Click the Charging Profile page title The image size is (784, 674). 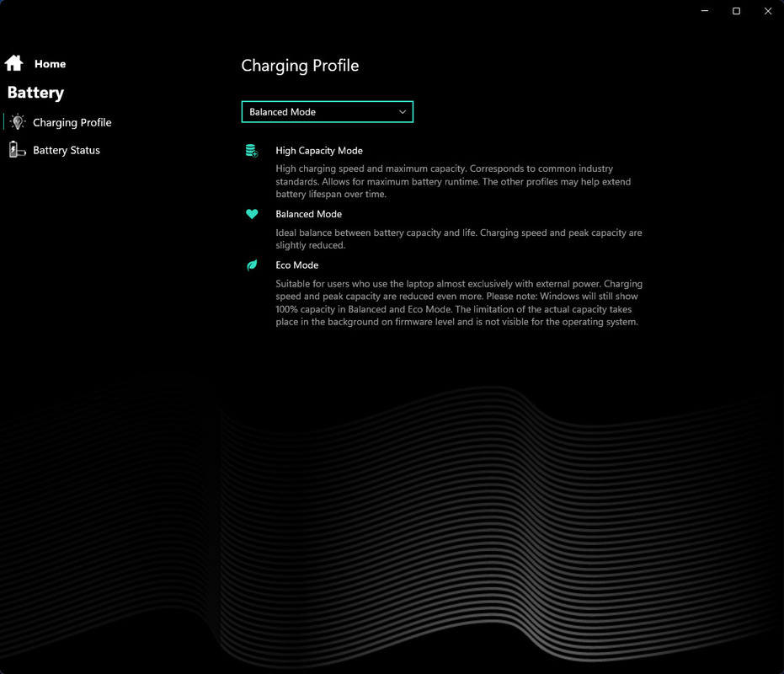[x=300, y=66]
